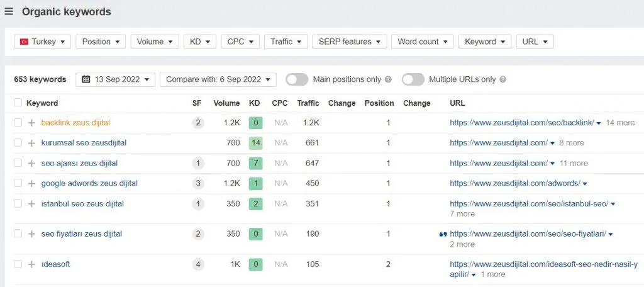Click SF badge 1 for istanbul seo zeus dijital
The height and width of the screenshot is (287, 644).
[x=198, y=203]
